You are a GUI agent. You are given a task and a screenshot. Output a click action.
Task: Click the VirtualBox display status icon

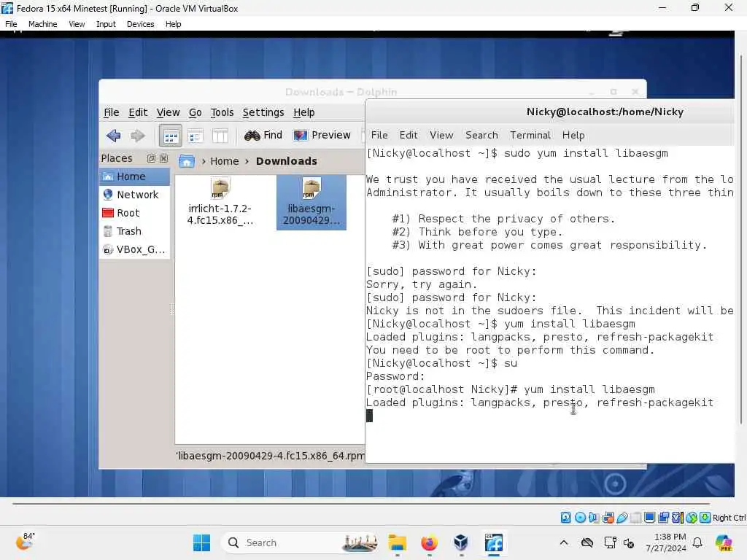coord(649,518)
